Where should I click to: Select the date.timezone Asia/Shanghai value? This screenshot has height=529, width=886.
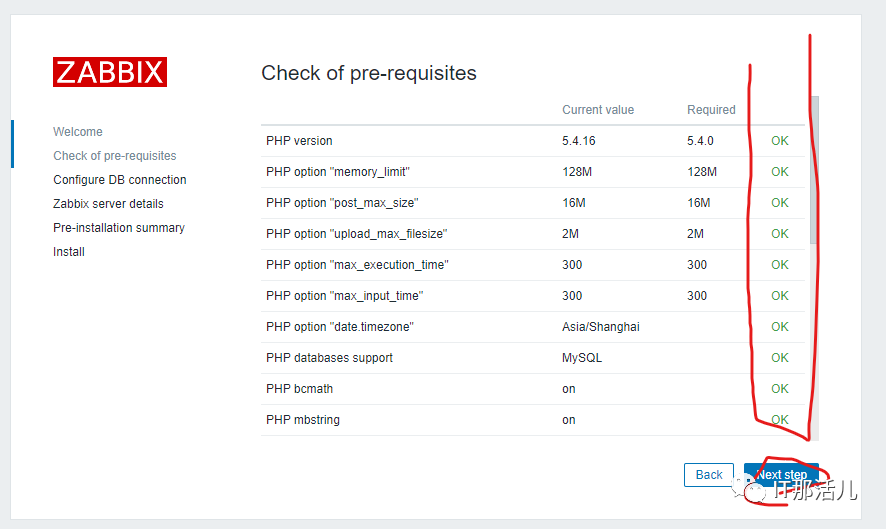[601, 327]
